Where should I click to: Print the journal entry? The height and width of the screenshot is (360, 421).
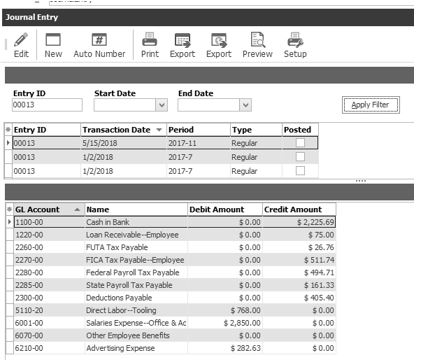pos(150,40)
